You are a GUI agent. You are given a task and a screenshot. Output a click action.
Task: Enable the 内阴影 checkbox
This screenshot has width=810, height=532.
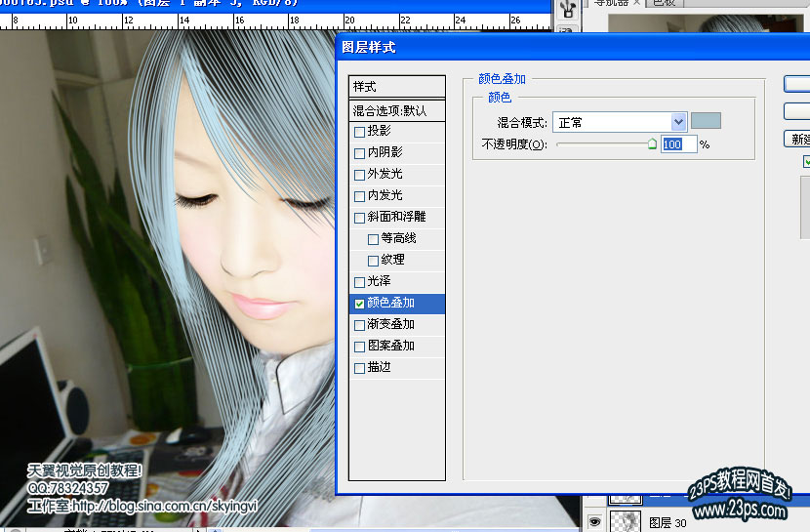[359, 154]
